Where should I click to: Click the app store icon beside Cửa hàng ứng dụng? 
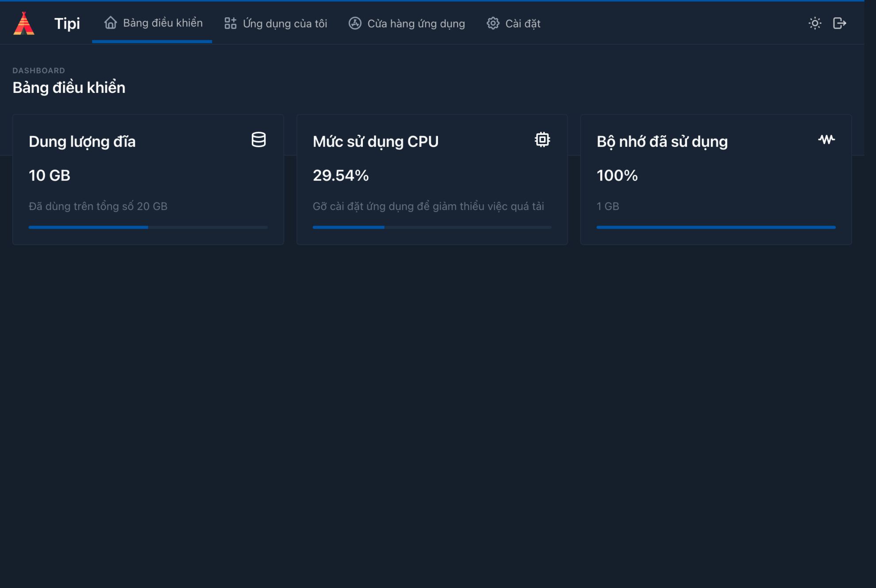coord(355,23)
